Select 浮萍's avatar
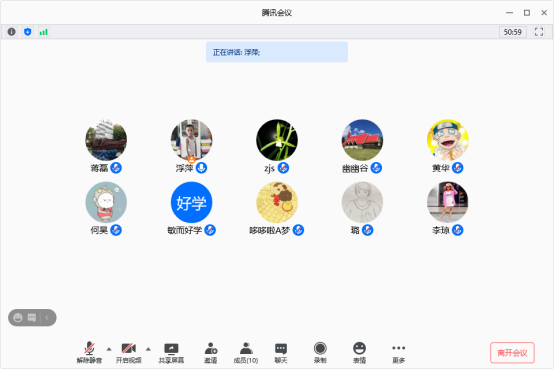Screen dimensions: 554x370 pos(191,140)
